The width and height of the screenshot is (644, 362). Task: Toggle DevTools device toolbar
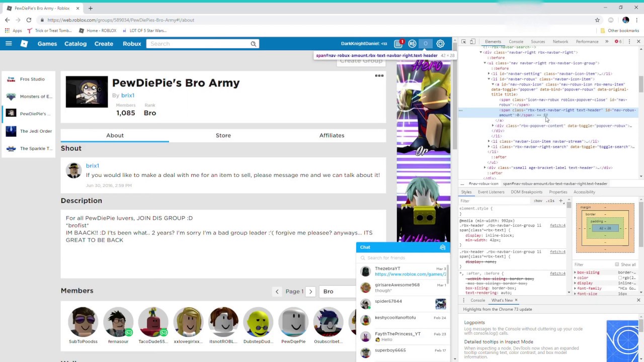[473, 42]
